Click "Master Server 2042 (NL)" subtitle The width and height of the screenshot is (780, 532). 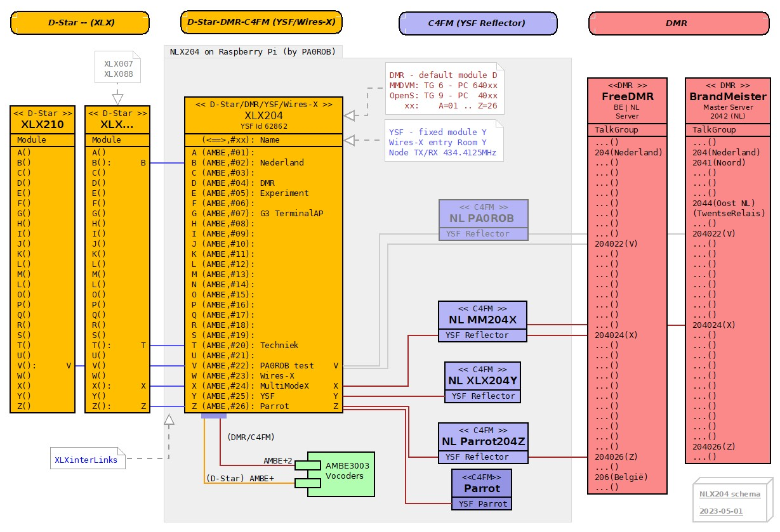728,112
